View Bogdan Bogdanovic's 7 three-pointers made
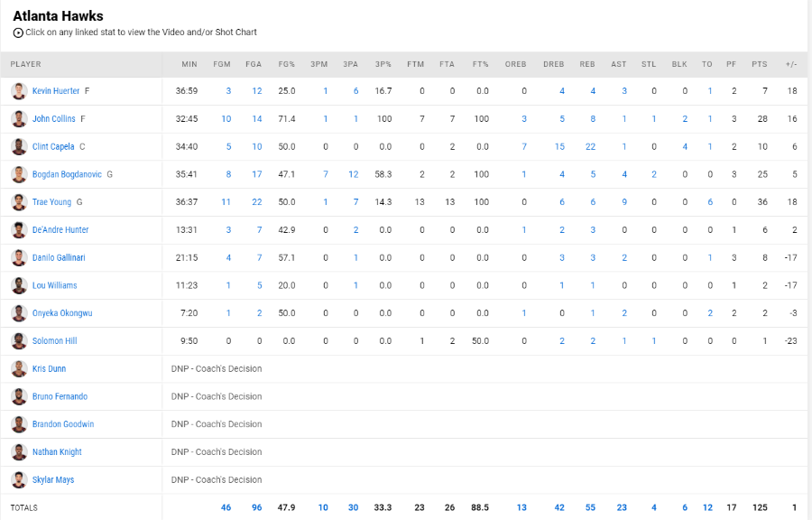The image size is (812, 520). point(325,174)
